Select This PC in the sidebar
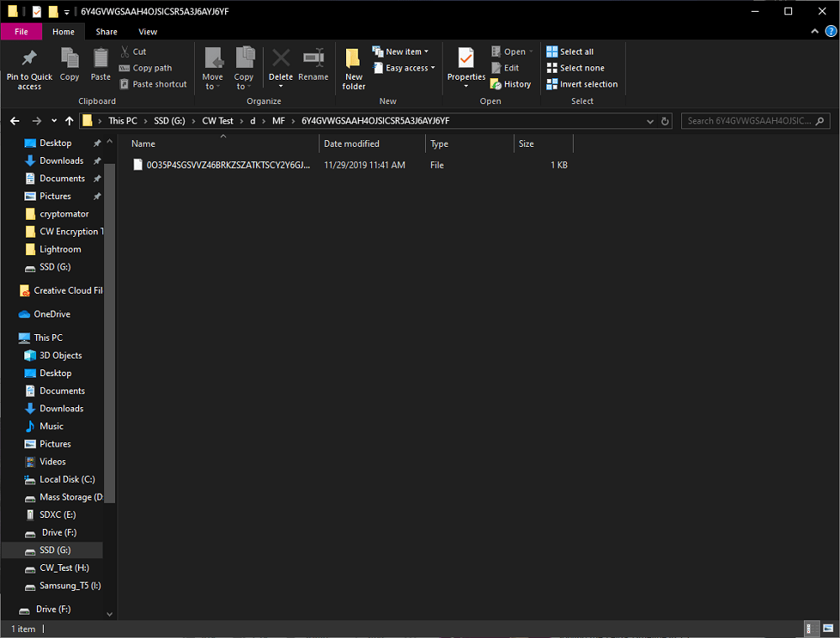 48,337
